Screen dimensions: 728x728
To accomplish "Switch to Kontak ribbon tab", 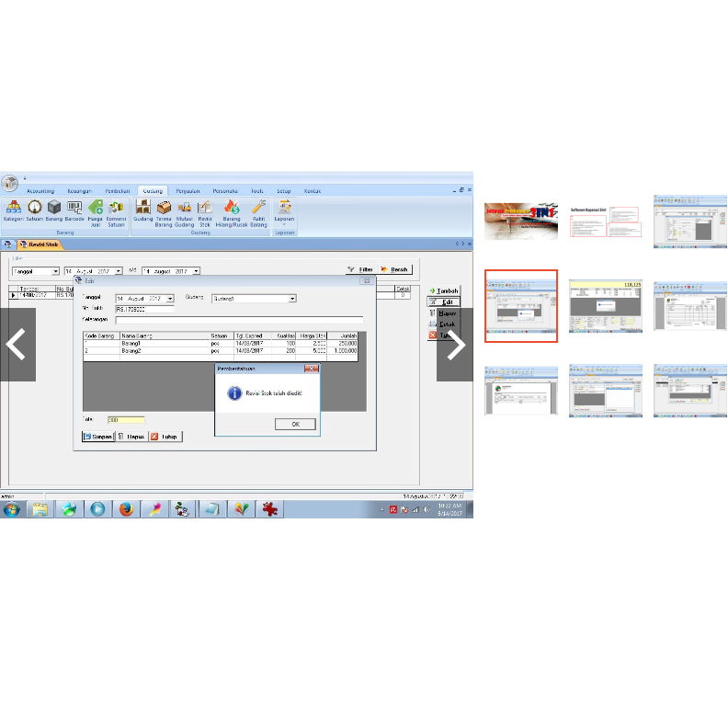I will [x=313, y=191].
